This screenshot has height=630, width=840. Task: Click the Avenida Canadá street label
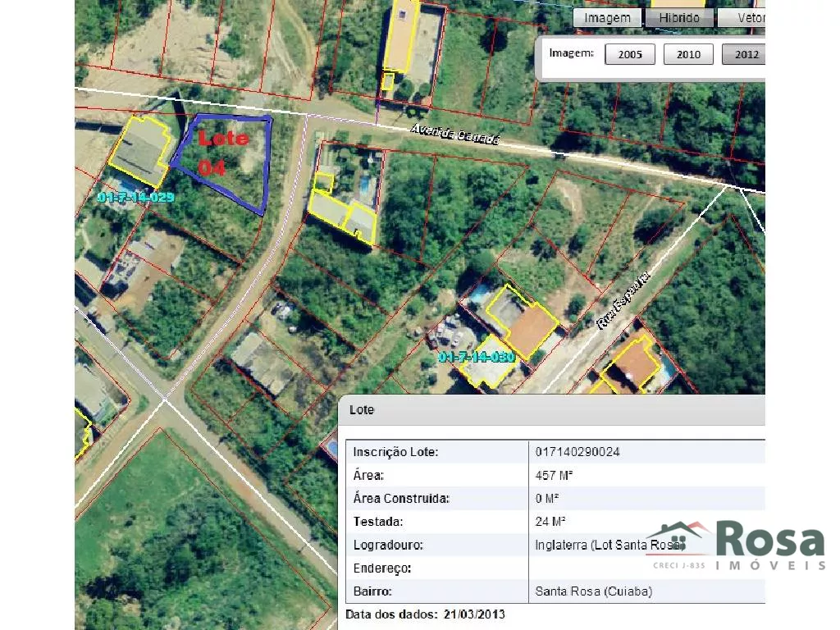pyautogui.click(x=454, y=135)
